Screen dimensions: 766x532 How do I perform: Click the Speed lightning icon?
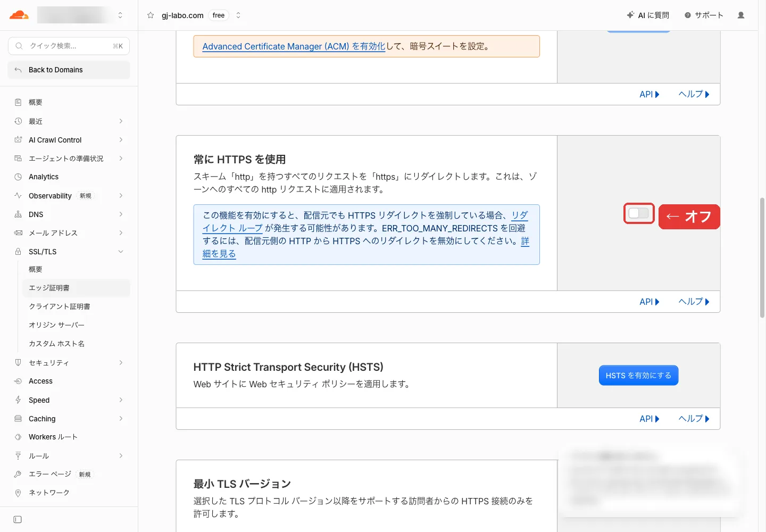(x=18, y=400)
